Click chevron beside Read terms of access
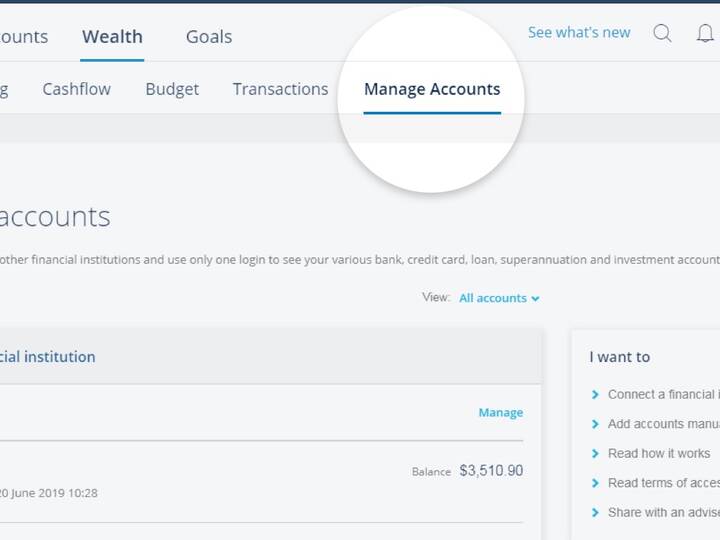The width and height of the screenshot is (720, 540). tap(595, 483)
